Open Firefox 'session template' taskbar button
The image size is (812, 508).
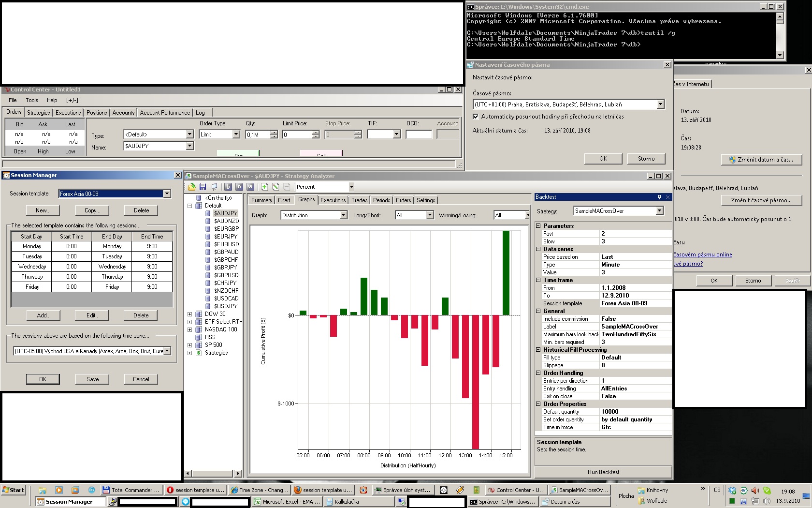coord(323,490)
